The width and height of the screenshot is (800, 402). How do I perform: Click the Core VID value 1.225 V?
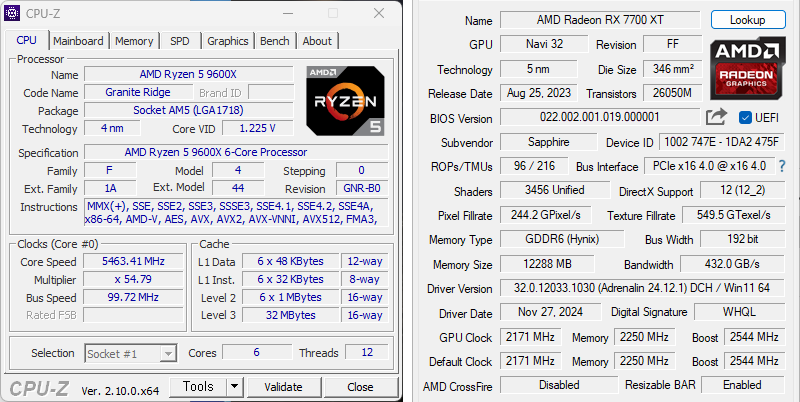[x=258, y=128]
